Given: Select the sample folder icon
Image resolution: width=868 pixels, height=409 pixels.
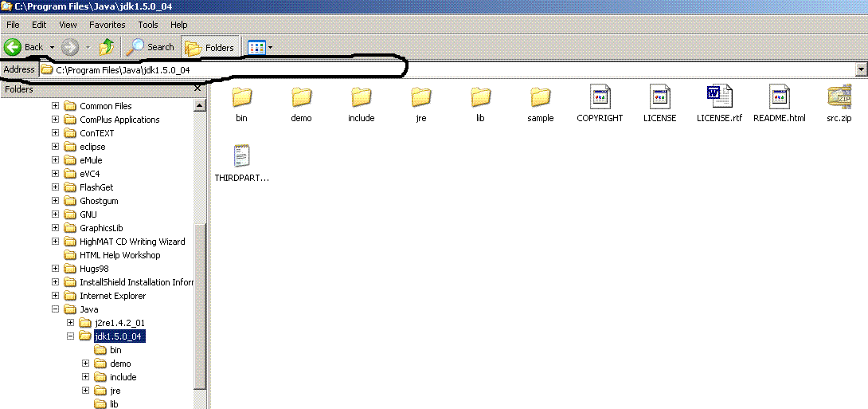Looking at the screenshot, I should (x=540, y=97).
